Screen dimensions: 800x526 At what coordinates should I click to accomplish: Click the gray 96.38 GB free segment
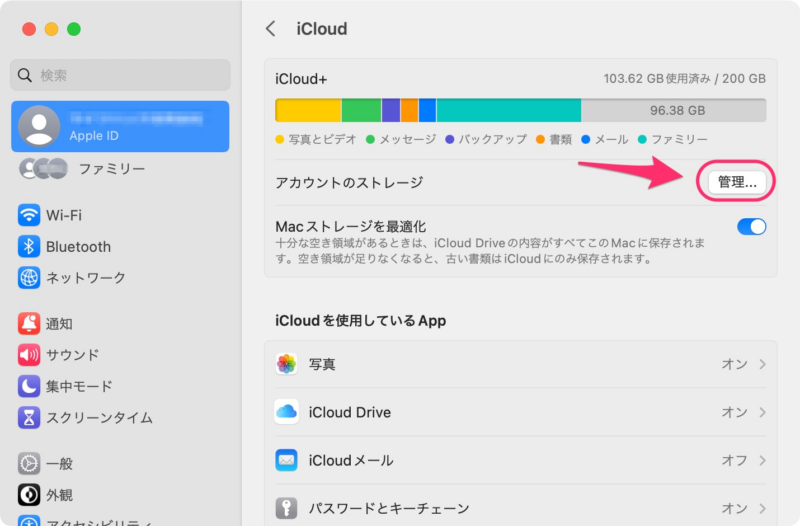(673, 110)
